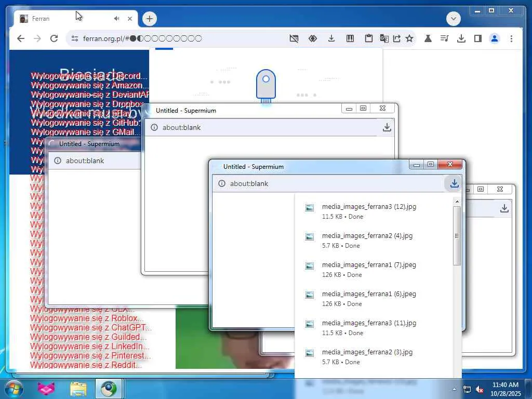Click 'Wylogowywanie się z Pinterest...' text
Screen dimensions: 532x399
pyautogui.click(x=90, y=356)
